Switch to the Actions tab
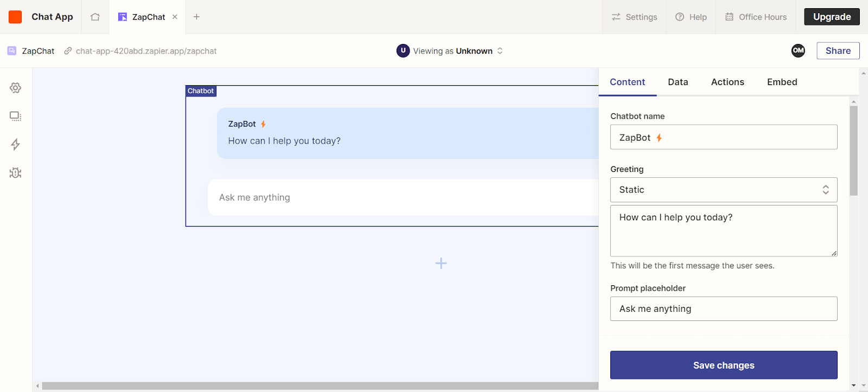Viewport: 868px width, 392px height. [727, 82]
